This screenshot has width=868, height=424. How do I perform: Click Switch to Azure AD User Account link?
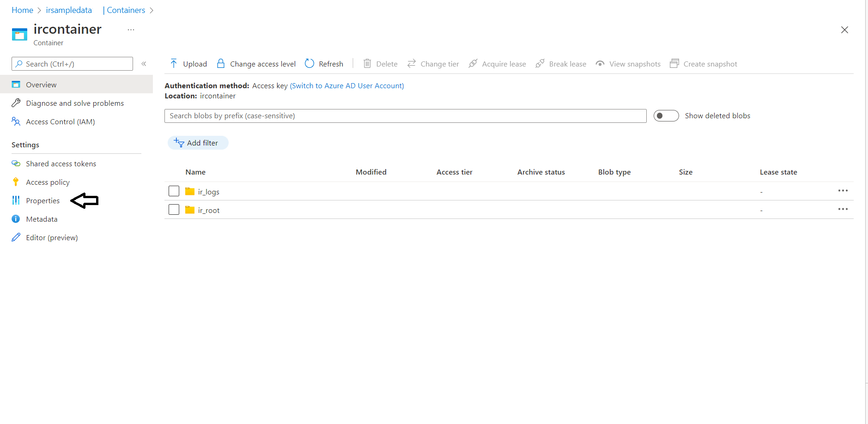tap(347, 85)
